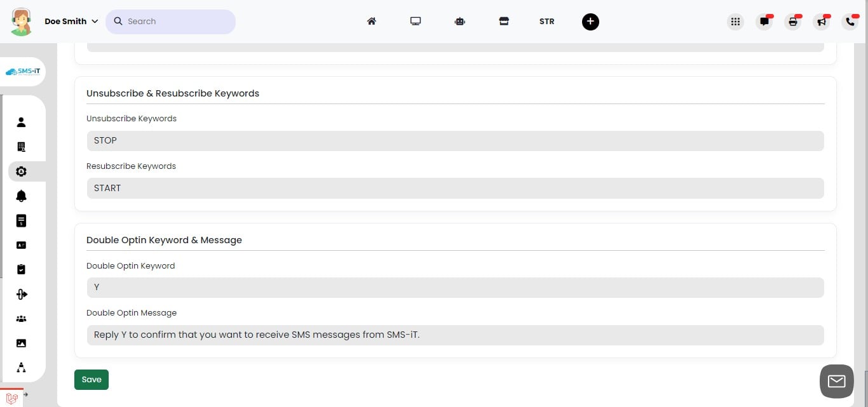The width and height of the screenshot is (868, 407).
Task: Click the Double Optin Message field
Action: coord(455,335)
